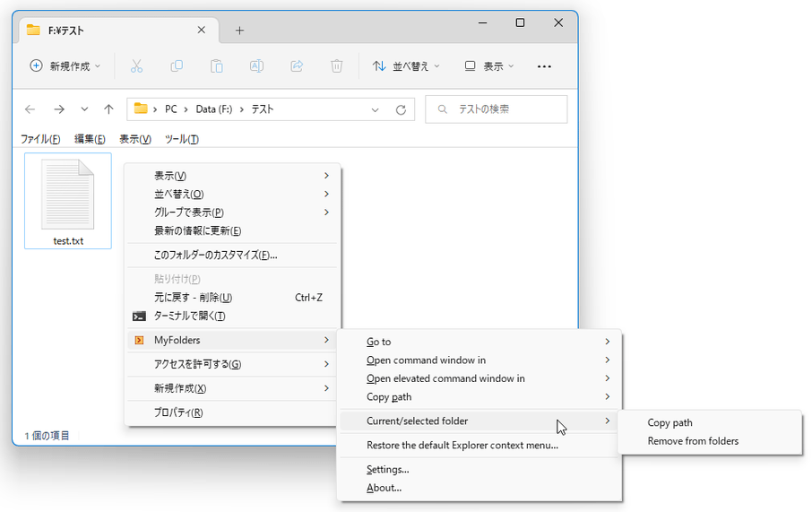Screen dimensions: 812x512
Task: Expand グループで表示(P) submenu
Action: tap(232, 213)
